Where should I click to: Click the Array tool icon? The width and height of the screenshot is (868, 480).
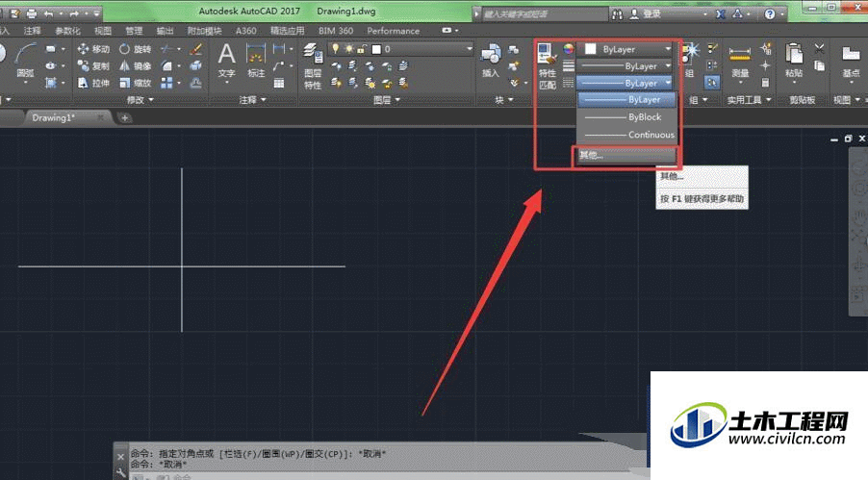pyautogui.click(x=166, y=83)
